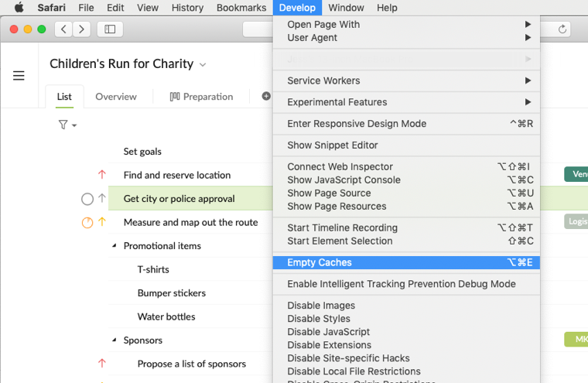Screen dimensions: 588x383
Task: Open the filter funnel options
Action: click(67, 125)
